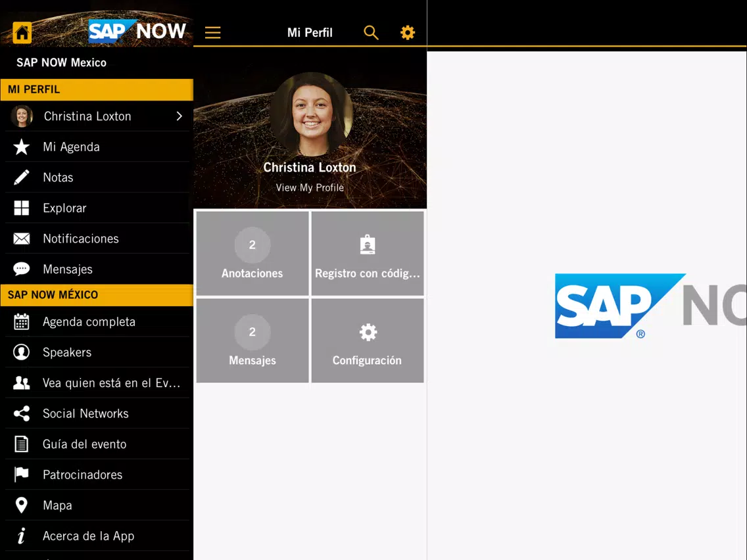
Task: Open settings via the orange gear icon
Action: [407, 33]
